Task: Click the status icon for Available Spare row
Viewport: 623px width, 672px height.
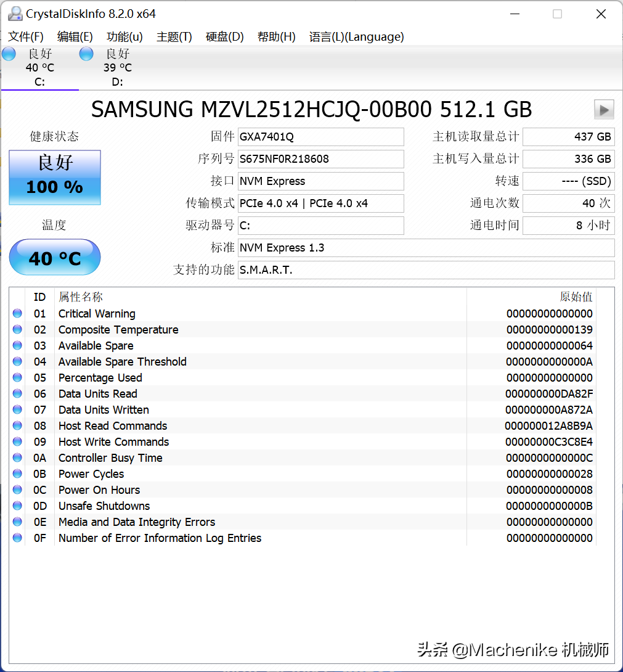Action: (x=17, y=345)
